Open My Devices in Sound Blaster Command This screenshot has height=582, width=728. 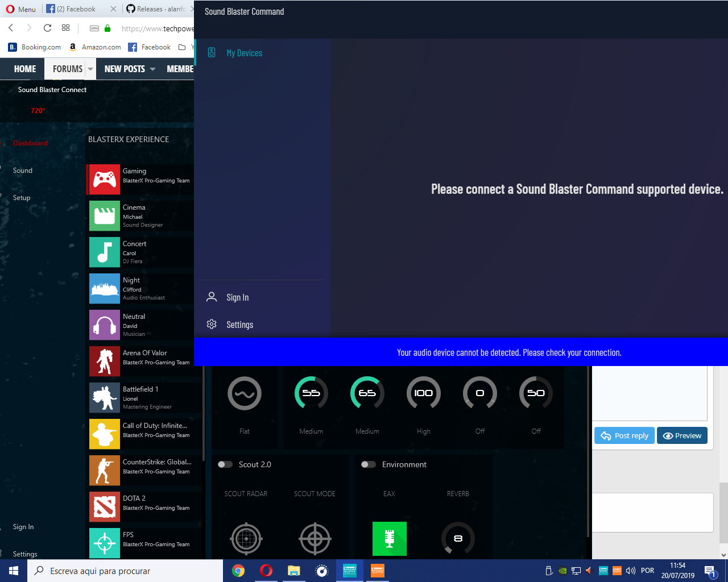[245, 53]
